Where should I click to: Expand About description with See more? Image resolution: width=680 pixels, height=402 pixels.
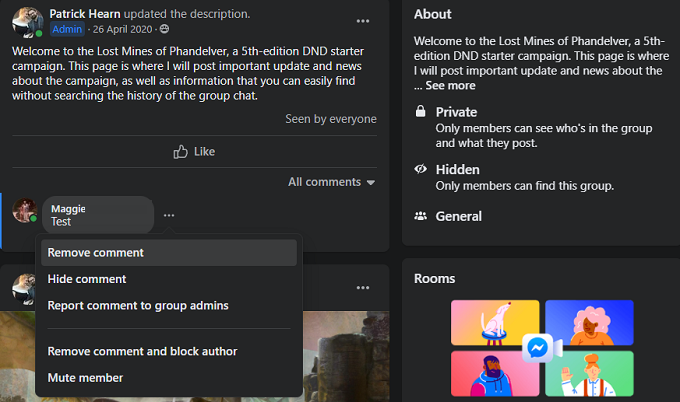[x=449, y=86]
